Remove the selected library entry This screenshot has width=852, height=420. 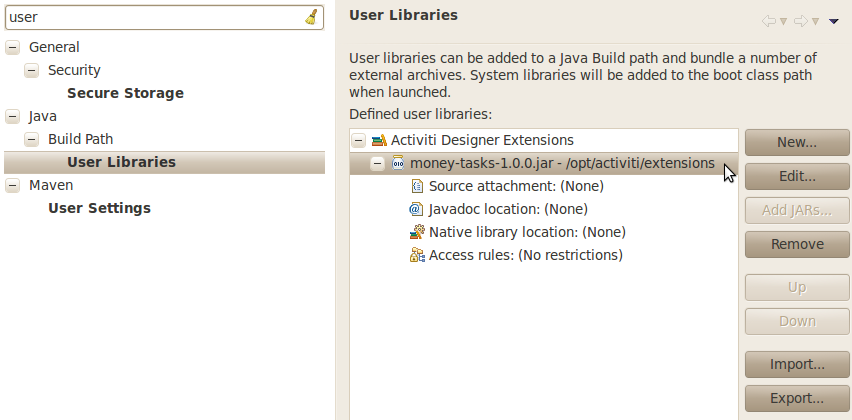(797, 245)
